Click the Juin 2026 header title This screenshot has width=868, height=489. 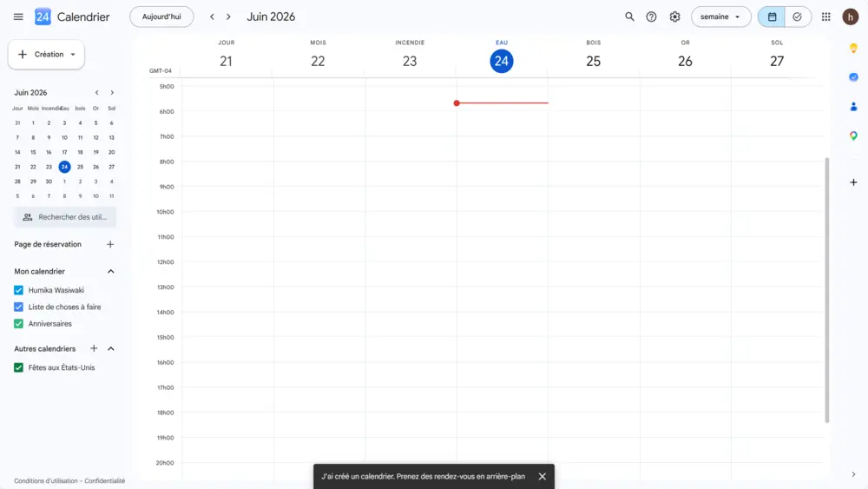tap(271, 17)
